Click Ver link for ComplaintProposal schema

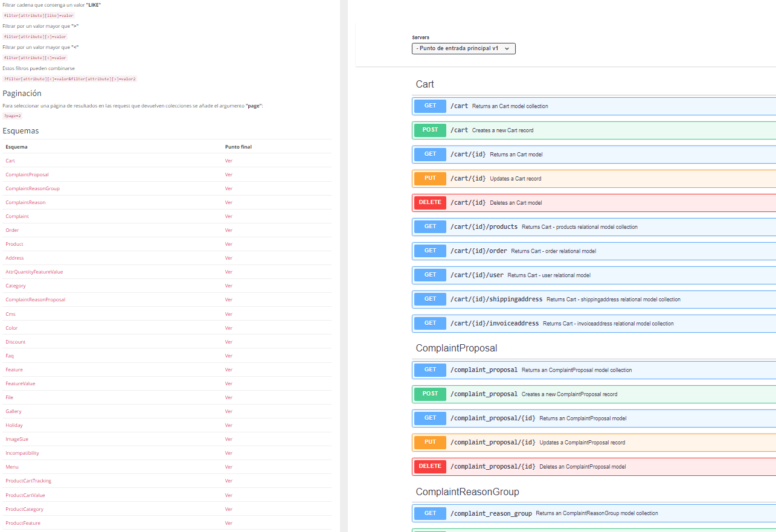[228, 175]
